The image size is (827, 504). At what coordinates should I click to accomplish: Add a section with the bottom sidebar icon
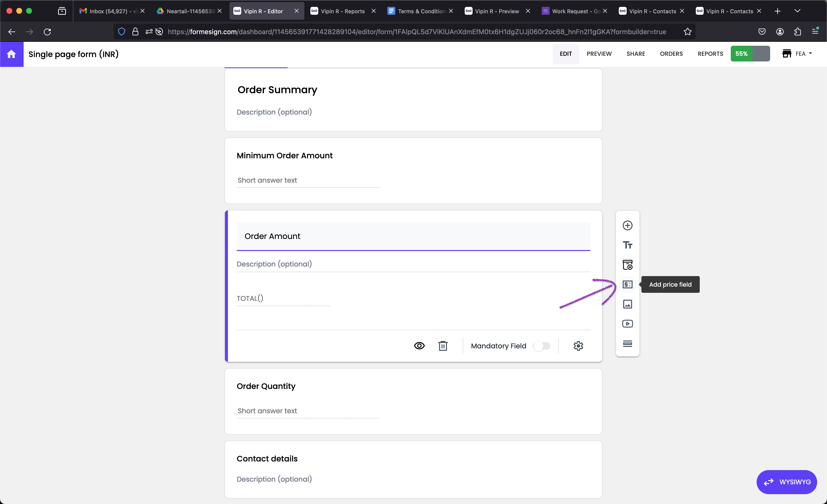pos(627,343)
